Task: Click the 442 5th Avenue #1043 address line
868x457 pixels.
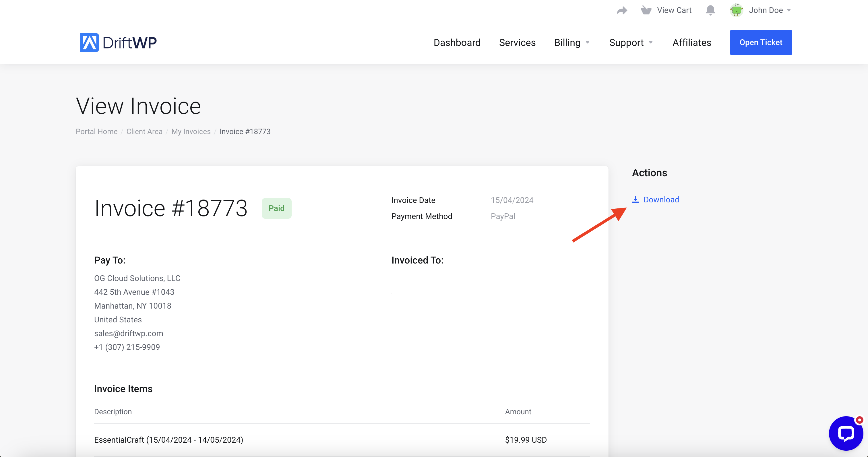Action: (x=134, y=292)
